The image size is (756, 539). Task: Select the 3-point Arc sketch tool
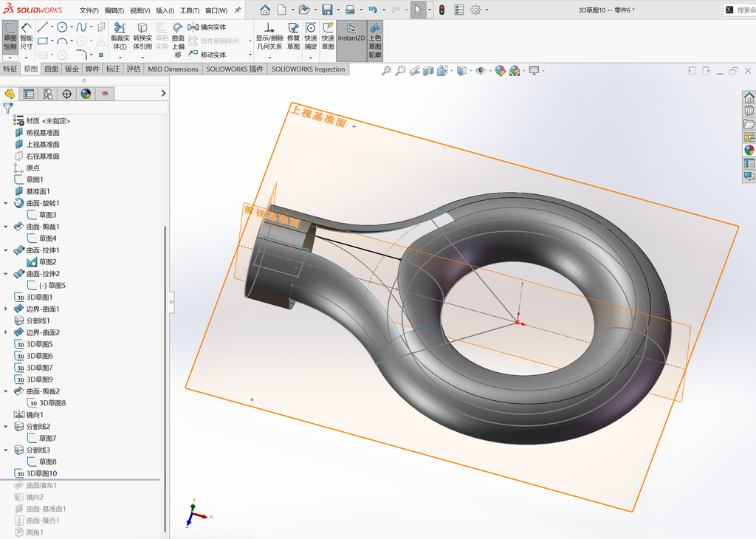62,41
